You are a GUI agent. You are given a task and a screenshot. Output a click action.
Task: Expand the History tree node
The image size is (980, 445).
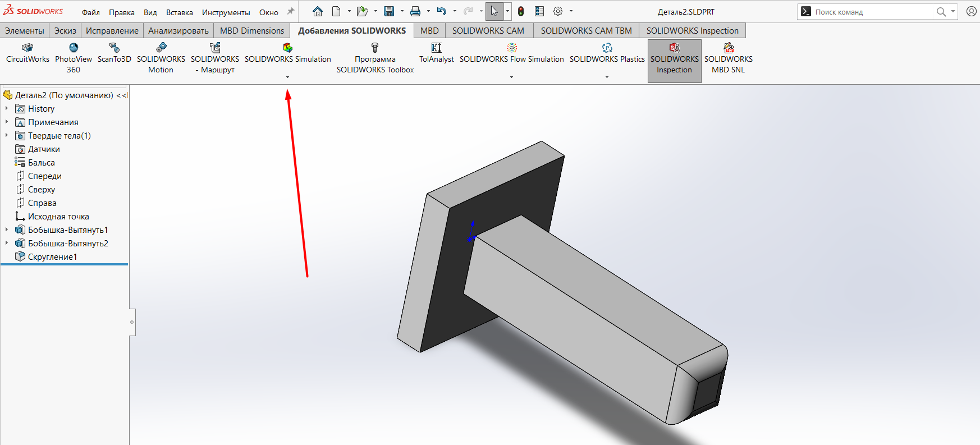7,108
